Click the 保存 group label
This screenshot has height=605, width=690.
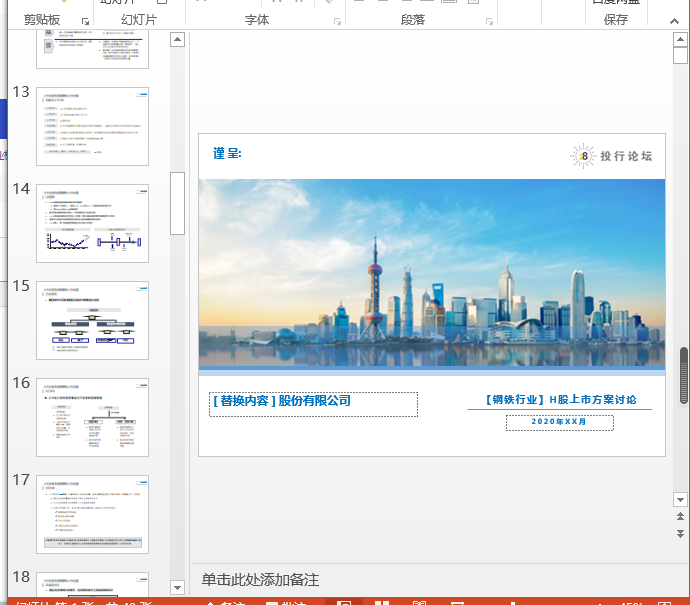coord(616,20)
